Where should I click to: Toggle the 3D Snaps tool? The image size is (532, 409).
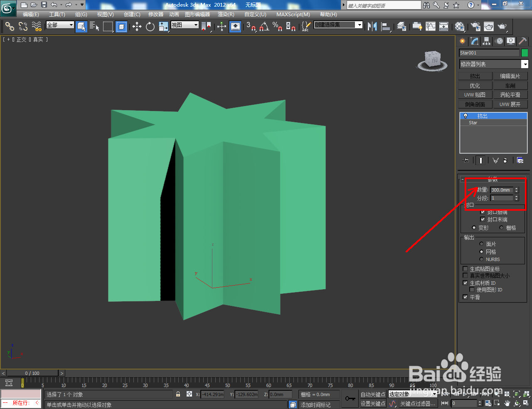click(x=251, y=26)
